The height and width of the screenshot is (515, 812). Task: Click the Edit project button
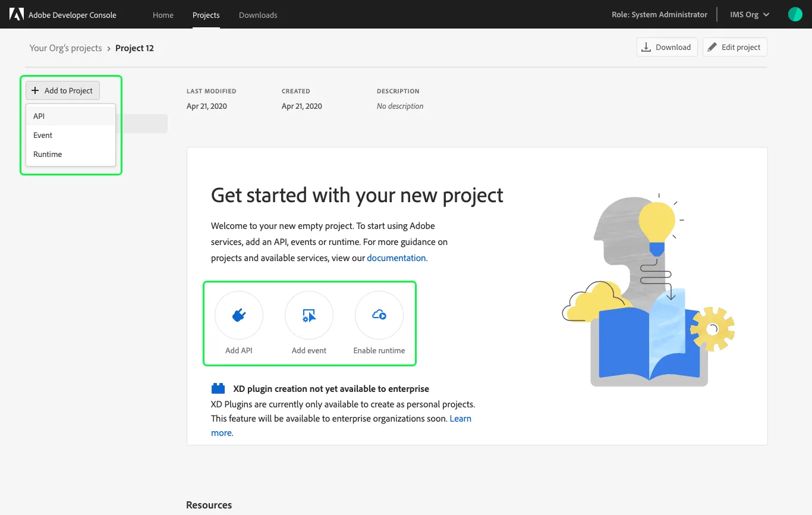(735, 47)
